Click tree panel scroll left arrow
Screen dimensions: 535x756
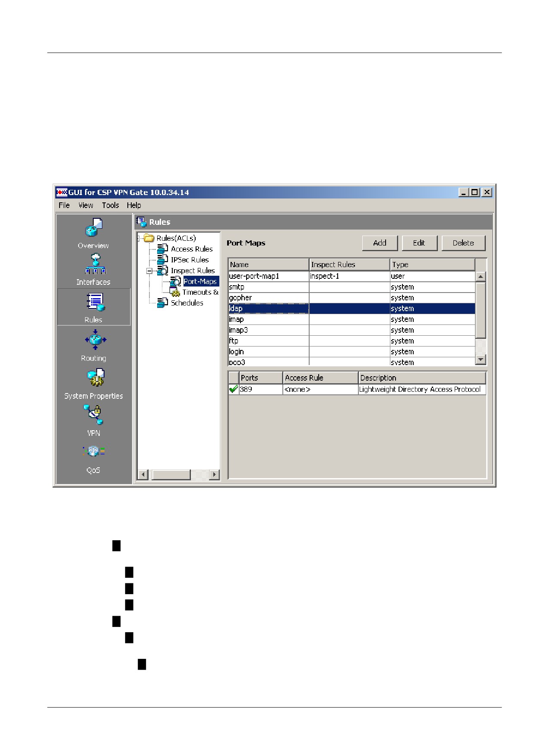point(143,474)
